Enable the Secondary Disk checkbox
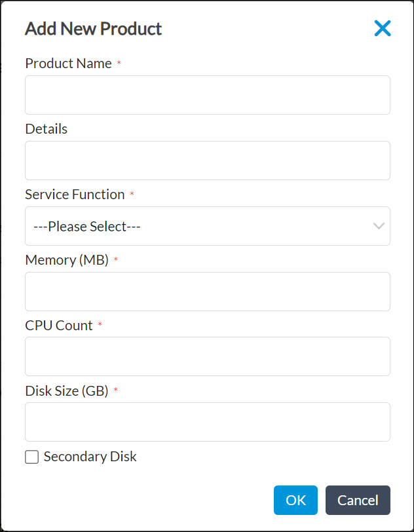Viewport: 414px width, 532px height. (31, 457)
